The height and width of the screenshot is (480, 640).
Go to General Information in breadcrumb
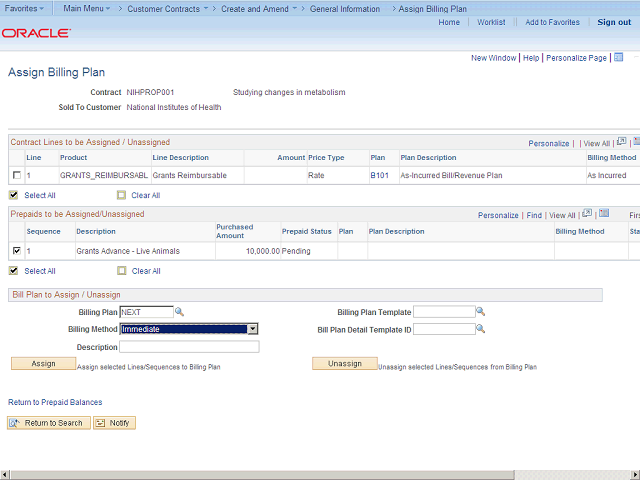(x=344, y=8)
